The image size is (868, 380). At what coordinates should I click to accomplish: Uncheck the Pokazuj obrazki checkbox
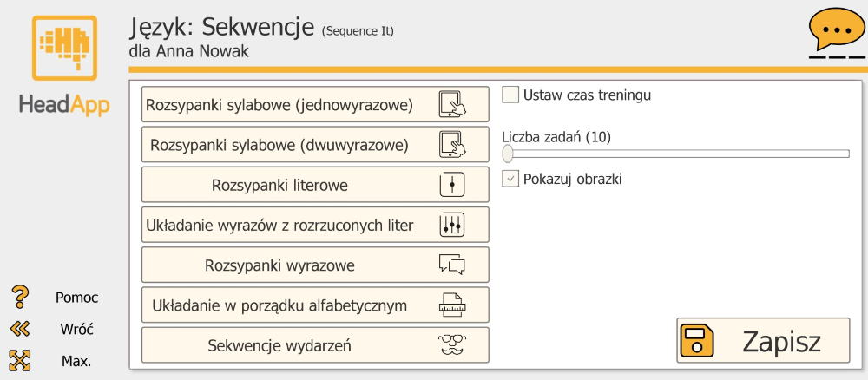pos(510,180)
